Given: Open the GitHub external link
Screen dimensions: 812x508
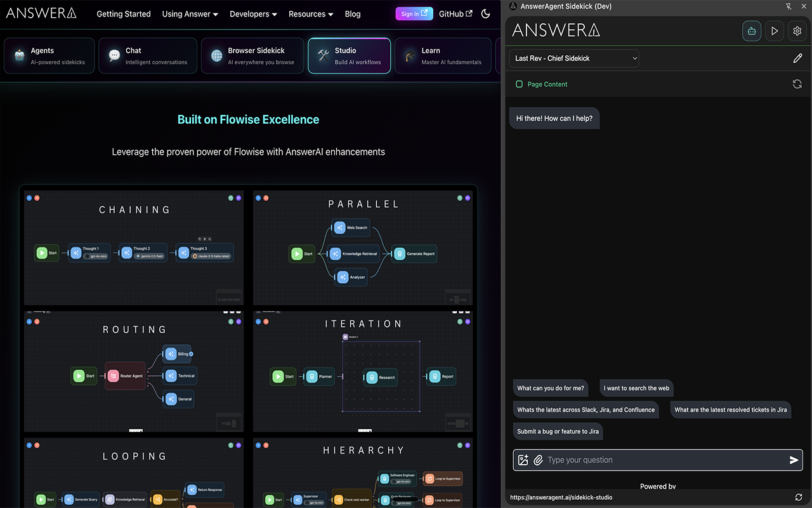Looking at the screenshot, I should tap(455, 14).
